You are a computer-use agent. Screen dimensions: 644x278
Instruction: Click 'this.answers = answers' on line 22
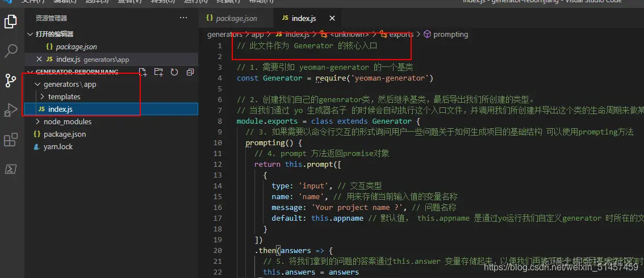click(311, 272)
